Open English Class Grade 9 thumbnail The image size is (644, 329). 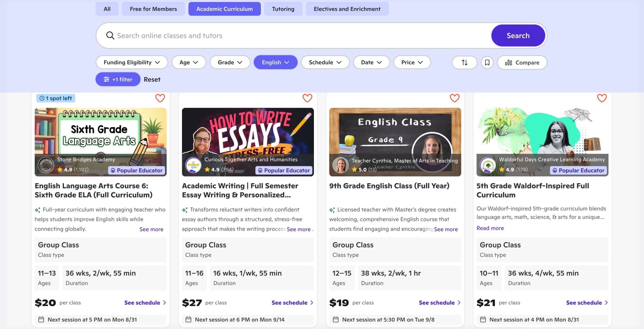(395, 142)
